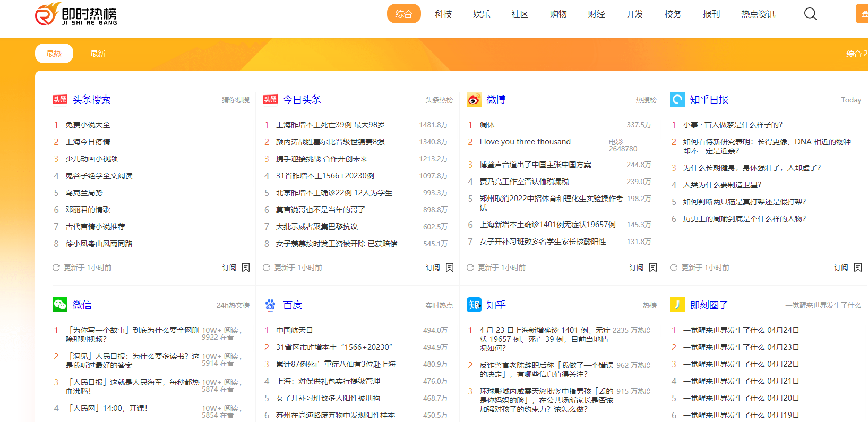Click the 今日头条 source icon

tap(270, 99)
